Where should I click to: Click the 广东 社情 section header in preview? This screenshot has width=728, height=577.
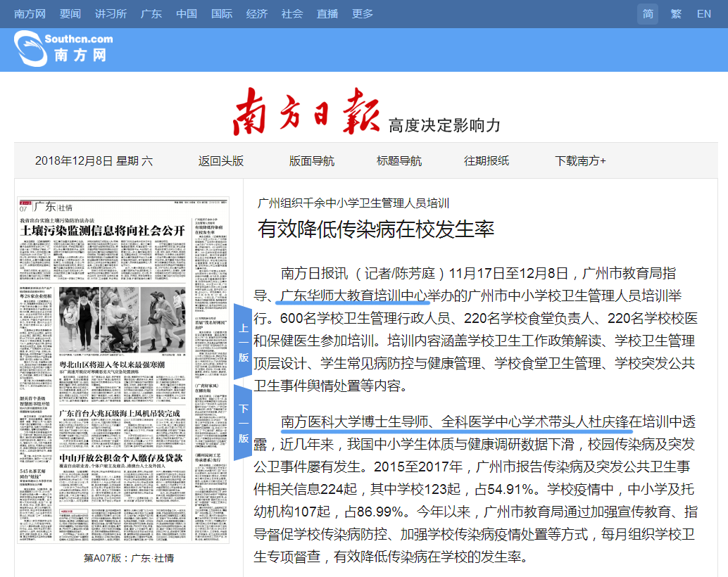(53, 207)
